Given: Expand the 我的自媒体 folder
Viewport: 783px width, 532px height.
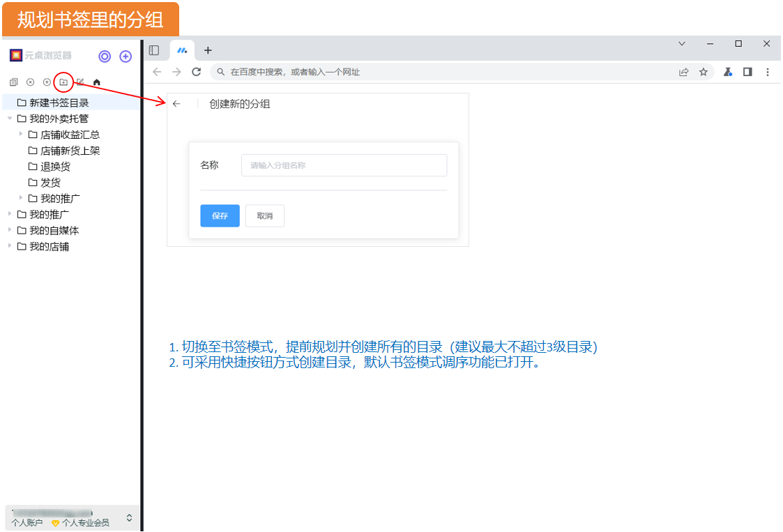Looking at the screenshot, I should coord(10,230).
